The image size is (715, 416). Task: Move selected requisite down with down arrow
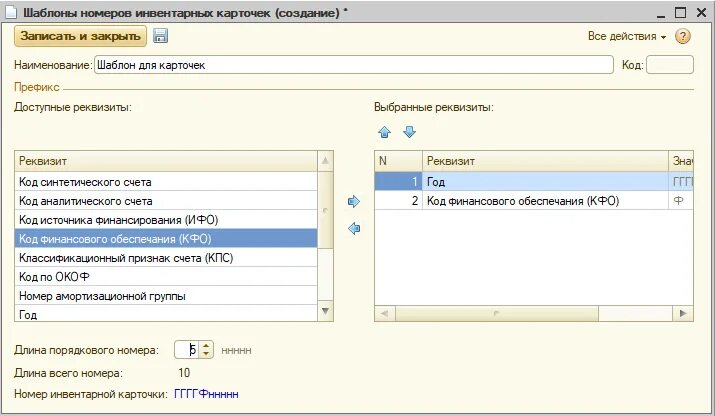click(409, 132)
